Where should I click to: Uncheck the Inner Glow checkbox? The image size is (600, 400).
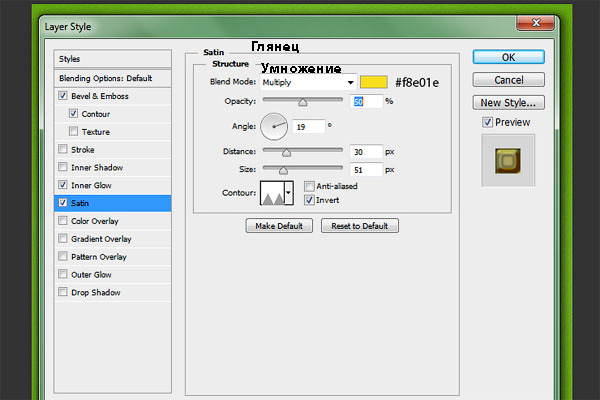[63, 184]
